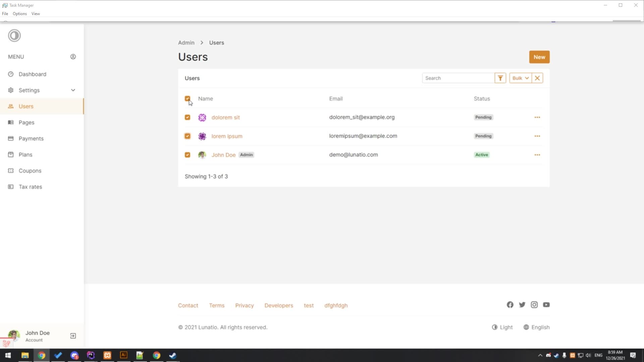Click email dolorem_sit@example.org
Viewport: 644px width, 362px height.
(362, 117)
